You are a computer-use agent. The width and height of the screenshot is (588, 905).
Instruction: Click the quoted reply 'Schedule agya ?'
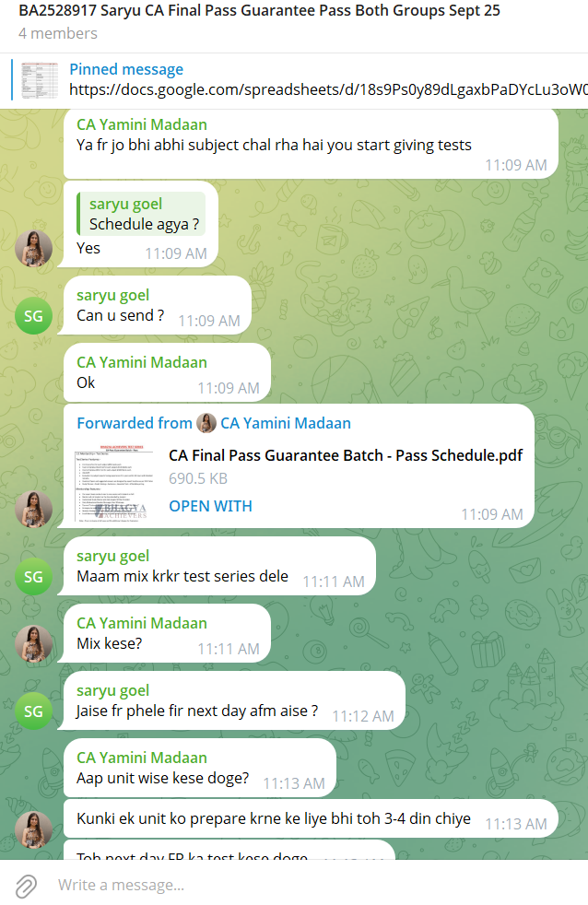point(141,214)
